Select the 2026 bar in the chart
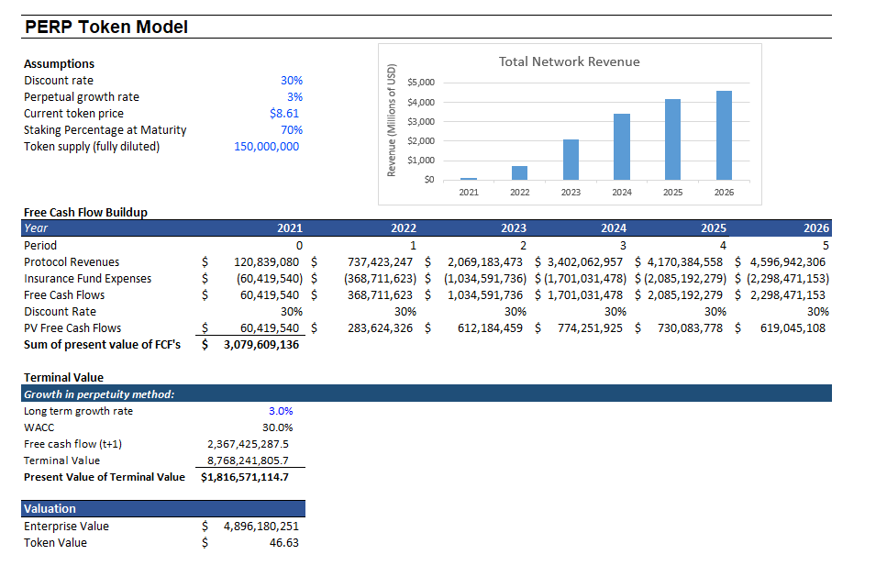 point(724,135)
